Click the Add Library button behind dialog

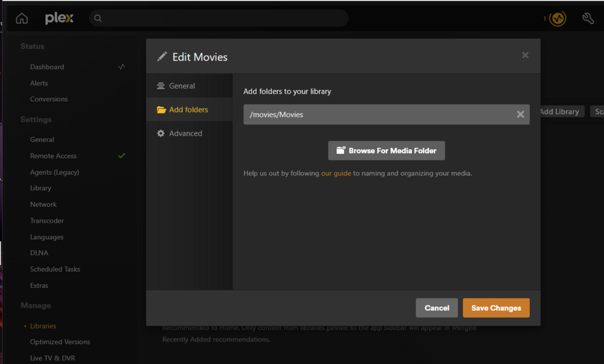point(562,112)
